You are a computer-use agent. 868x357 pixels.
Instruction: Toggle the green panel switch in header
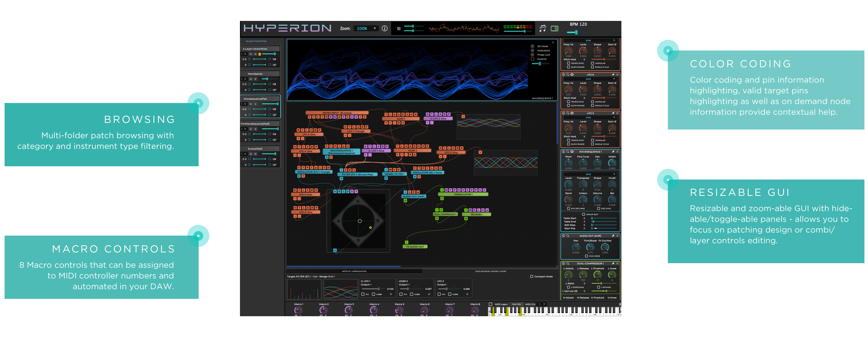click(x=555, y=28)
